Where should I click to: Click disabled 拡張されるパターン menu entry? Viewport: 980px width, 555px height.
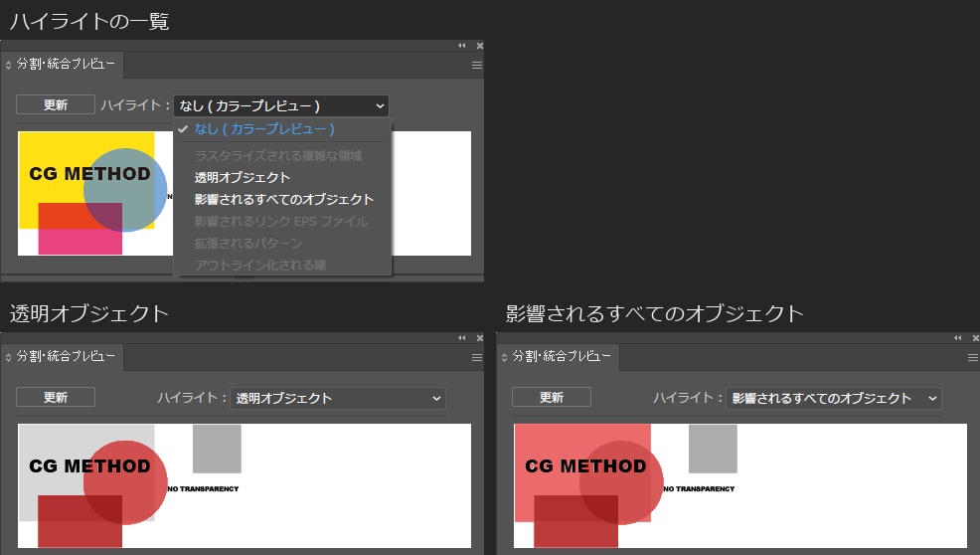[x=282, y=244]
